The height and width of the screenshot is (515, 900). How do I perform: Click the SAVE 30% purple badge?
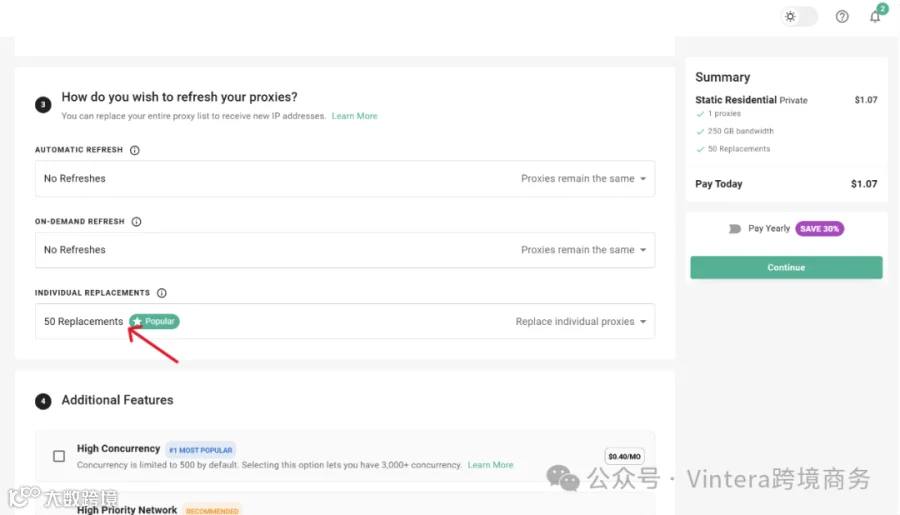coord(819,229)
